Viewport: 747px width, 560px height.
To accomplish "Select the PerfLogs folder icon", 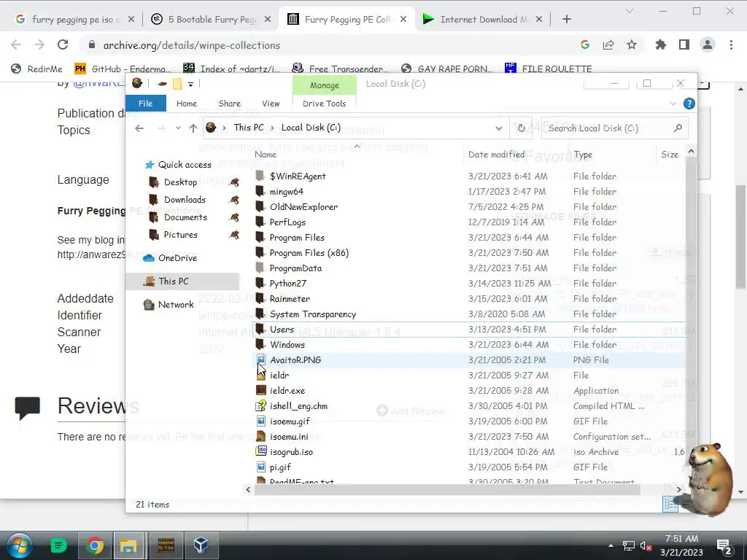I will pyautogui.click(x=260, y=222).
